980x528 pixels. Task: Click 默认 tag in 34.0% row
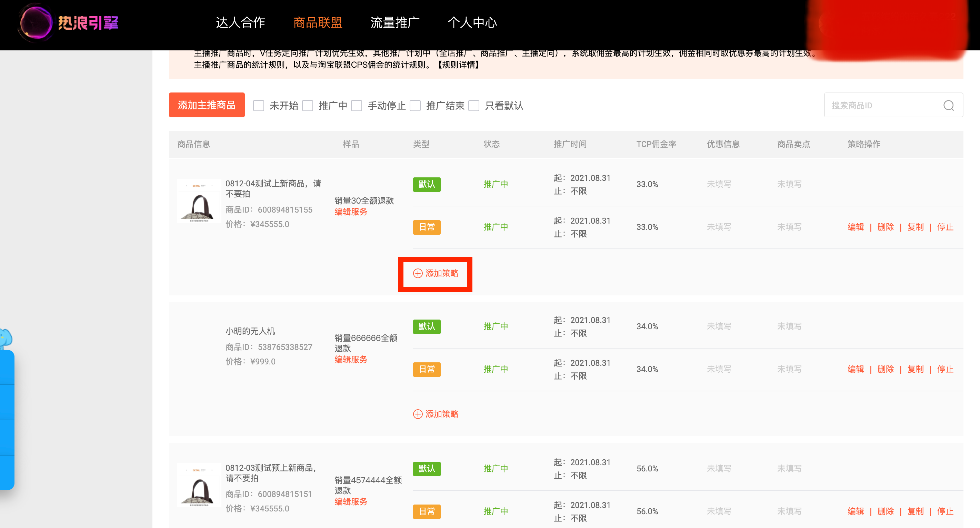pos(427,326)
